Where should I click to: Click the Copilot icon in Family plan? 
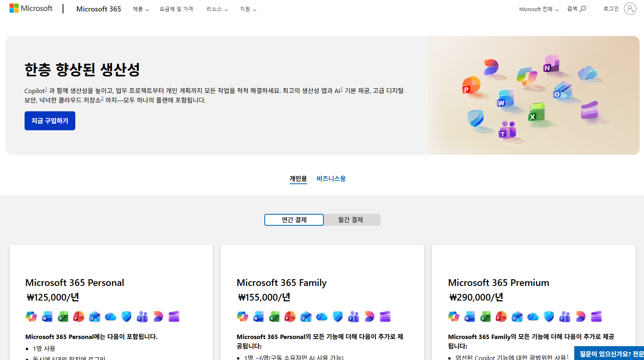243,316
